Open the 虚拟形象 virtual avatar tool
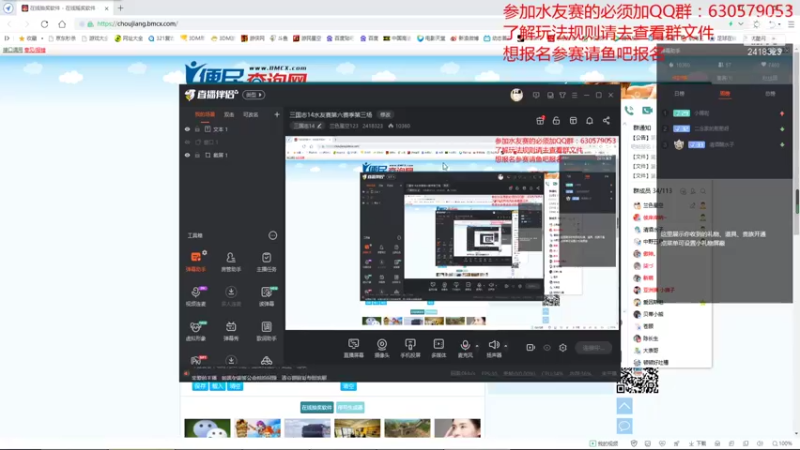The image size is (800, 450). tap(196, 331)
